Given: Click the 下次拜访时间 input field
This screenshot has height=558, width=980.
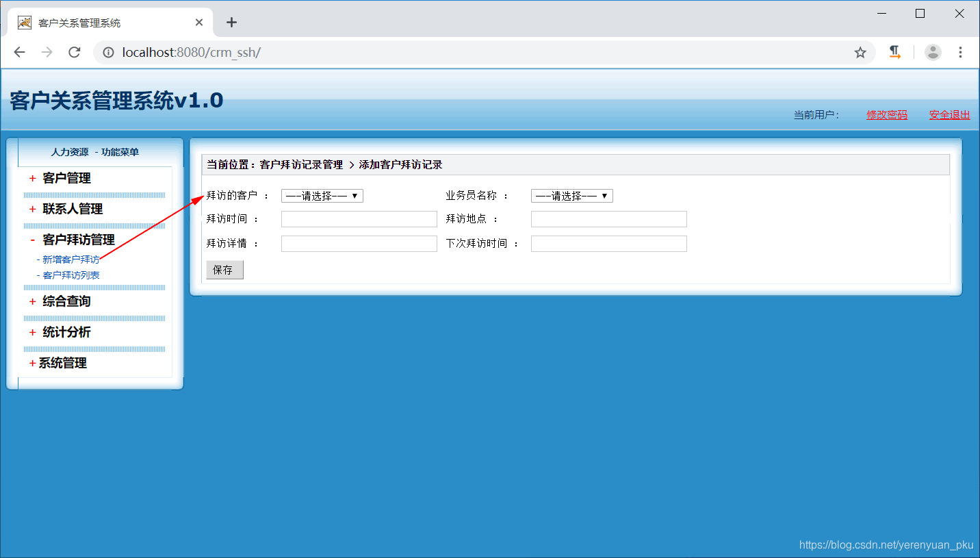Looking at the screenshot, I should [x=609, y=244].
